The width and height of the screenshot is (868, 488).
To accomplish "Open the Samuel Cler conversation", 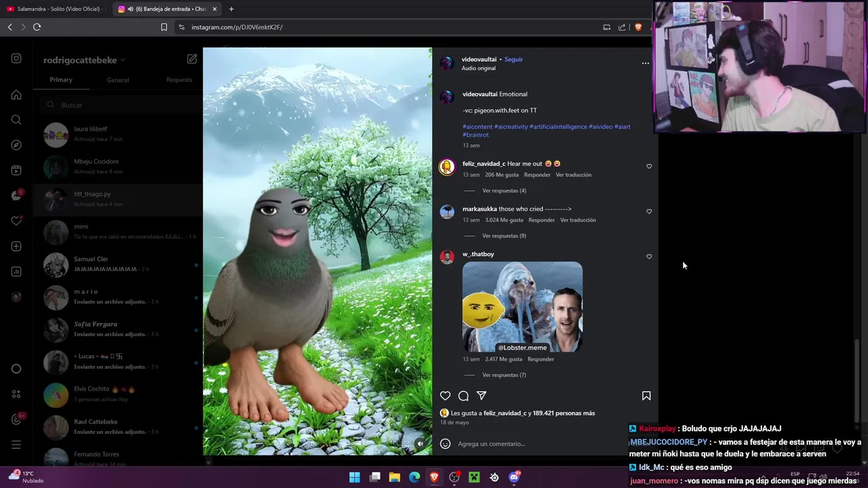I will coord(117,264).
